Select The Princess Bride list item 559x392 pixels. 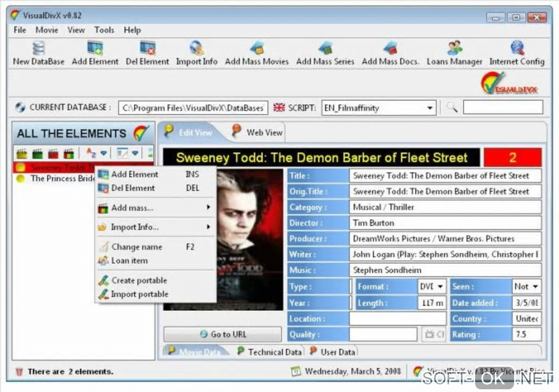(x=55, y=178)
